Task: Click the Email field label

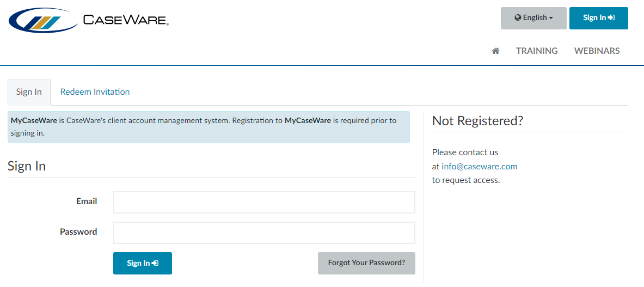Action: point(87,201)
